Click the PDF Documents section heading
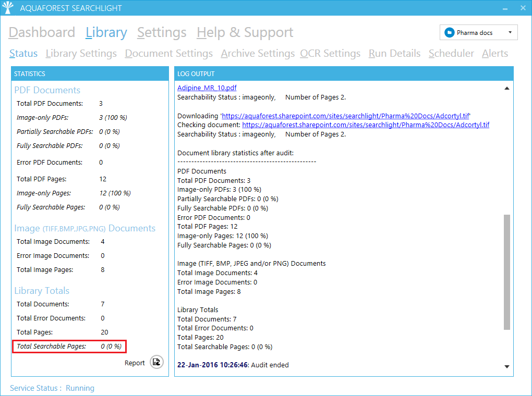Screen dimensions: 532x396 [47, 90]
